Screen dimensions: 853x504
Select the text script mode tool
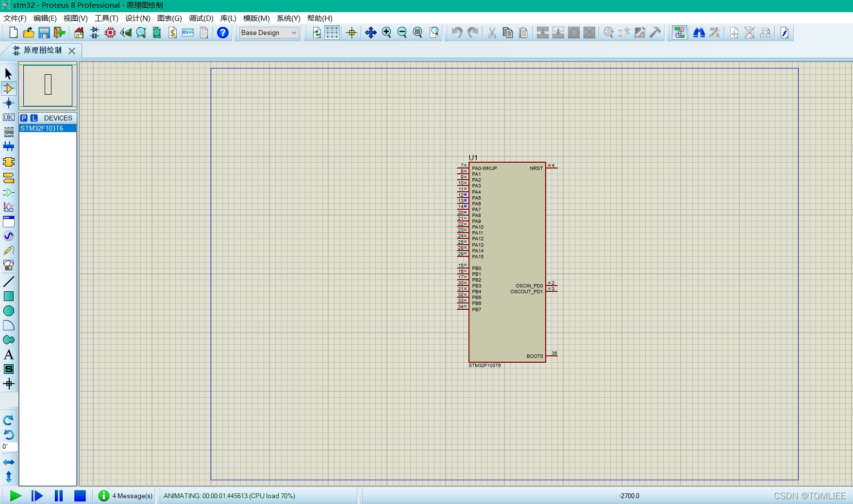point(9,132)
